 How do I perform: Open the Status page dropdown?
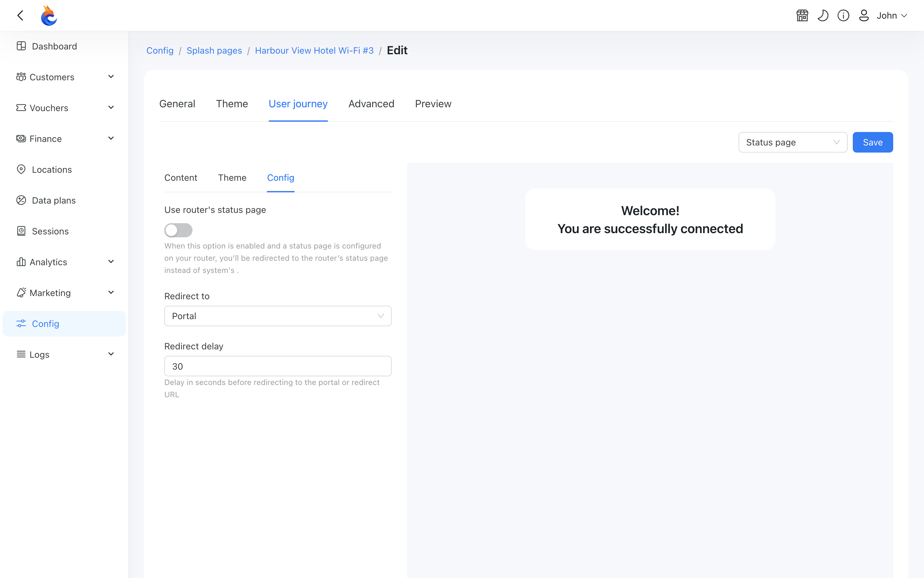click(x=793, y=142)
